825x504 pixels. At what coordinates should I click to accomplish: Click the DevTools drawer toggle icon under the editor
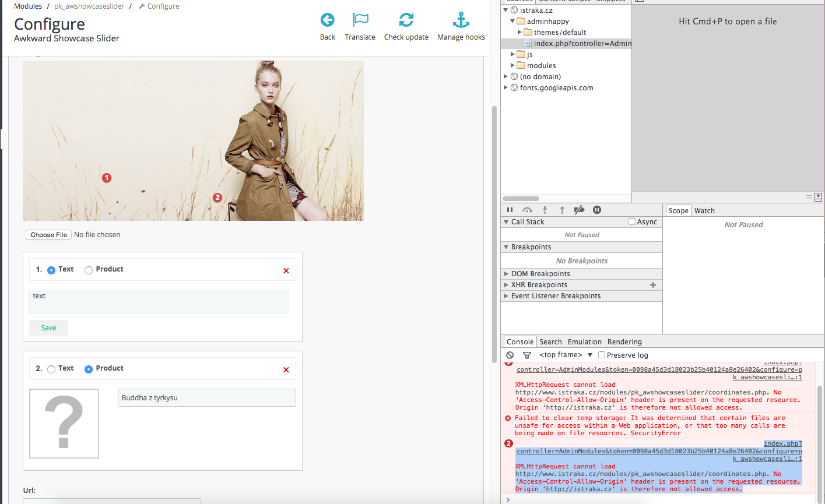(819, 198)
